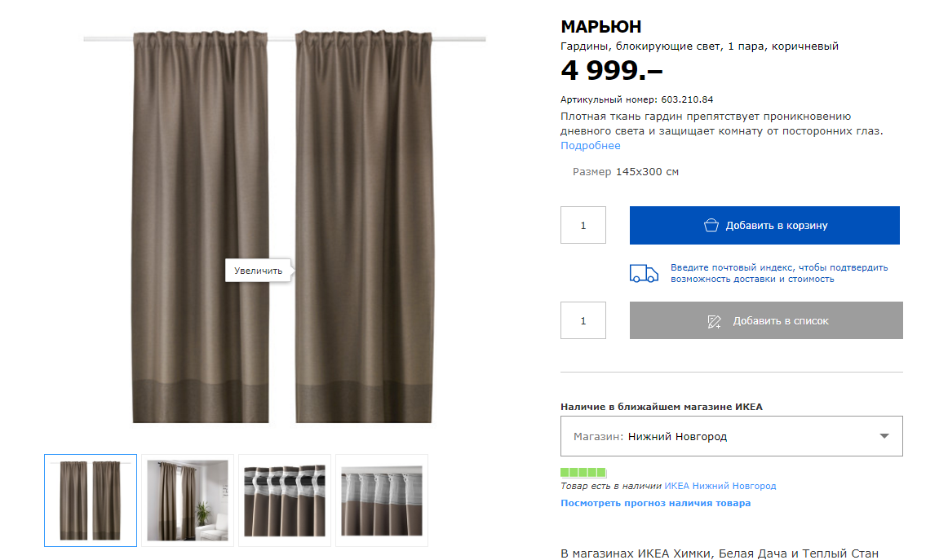Image resolution: width=948 pixels, height=560 pixels.
Task: Click the basket icon on Добавить в корзину
Action: coord(711,225)
